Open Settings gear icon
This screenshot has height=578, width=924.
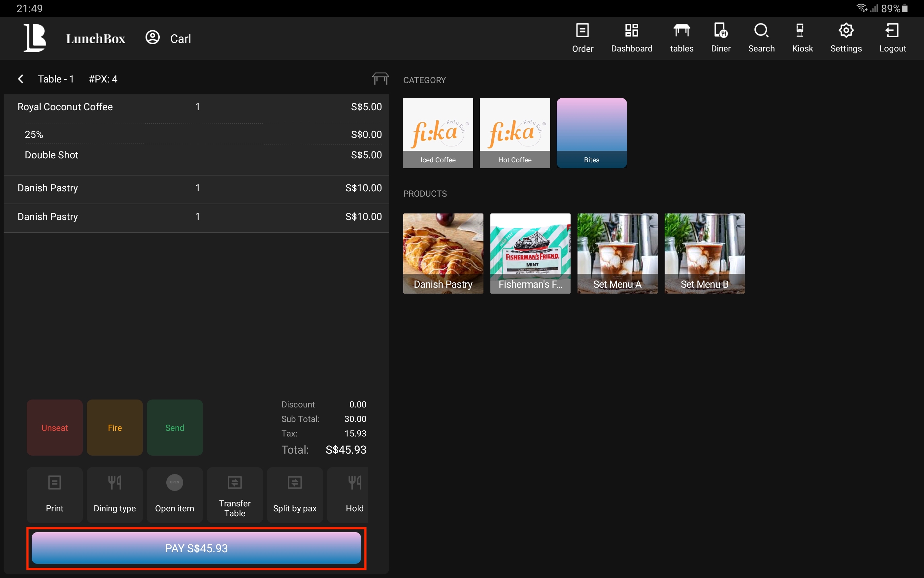point(846,38)
